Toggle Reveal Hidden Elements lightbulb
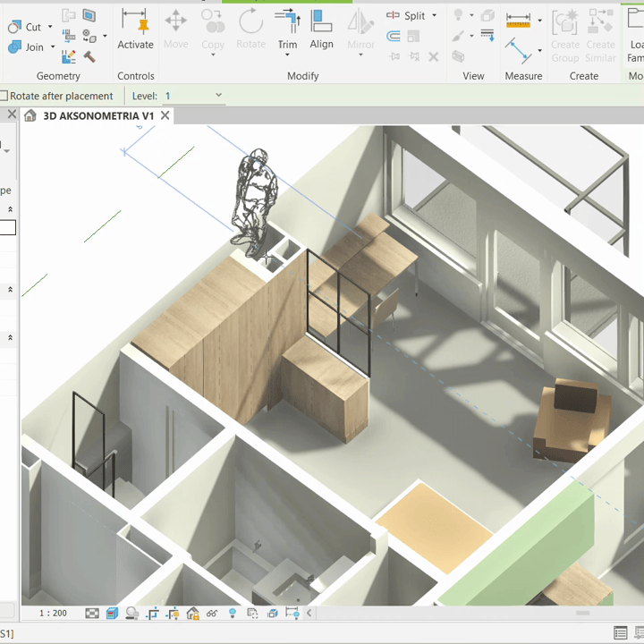Viewport: 644px width, 644px height. click(x=233, y=614)
